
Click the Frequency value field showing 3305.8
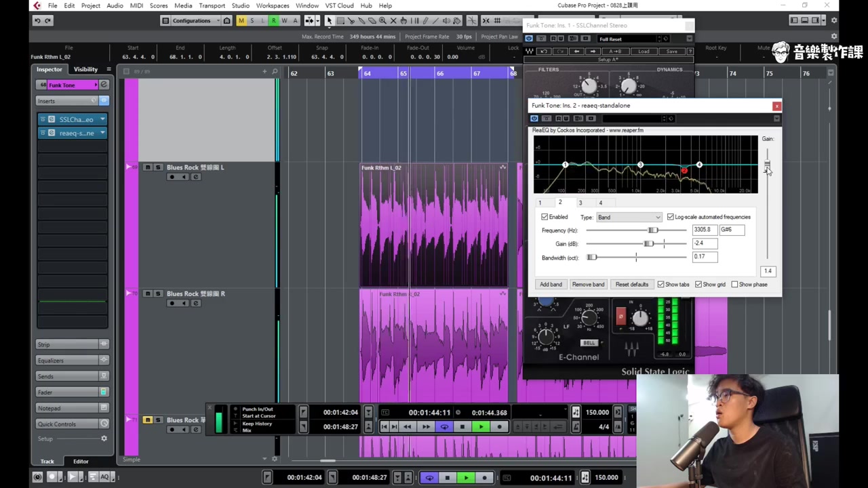click(x=705, y=230)
